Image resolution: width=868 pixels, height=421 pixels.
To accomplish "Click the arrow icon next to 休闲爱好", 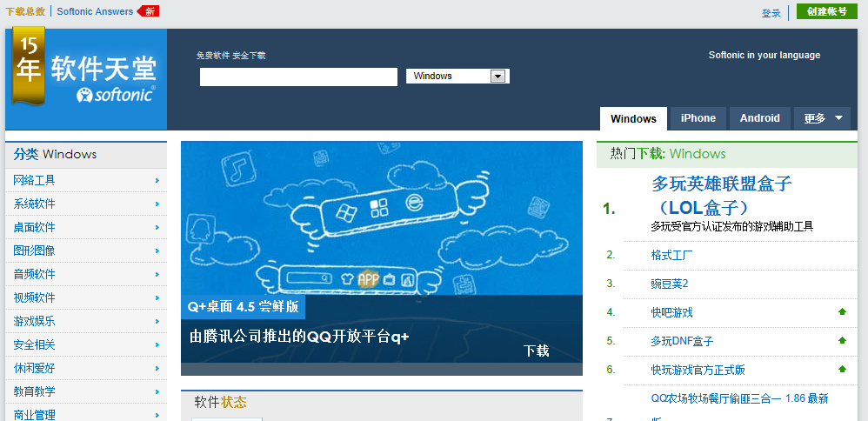I will pyautogui.click(x=157, y=368).
